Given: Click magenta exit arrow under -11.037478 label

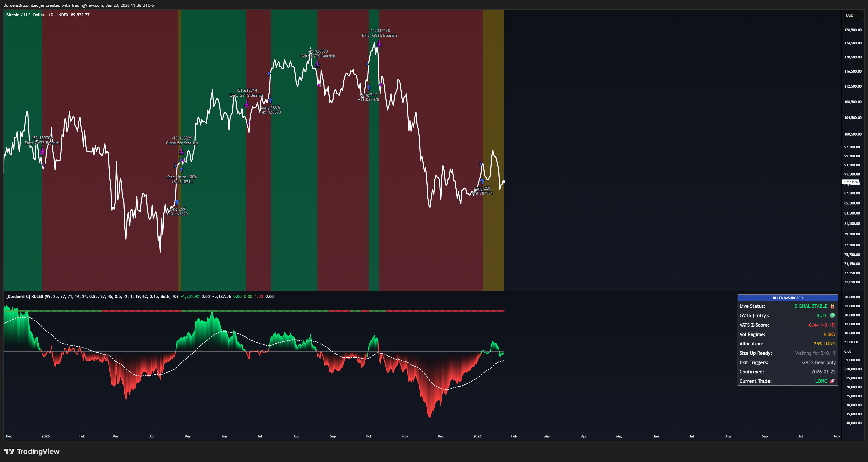Looking at the screenshot, I should tap(379, 43).
